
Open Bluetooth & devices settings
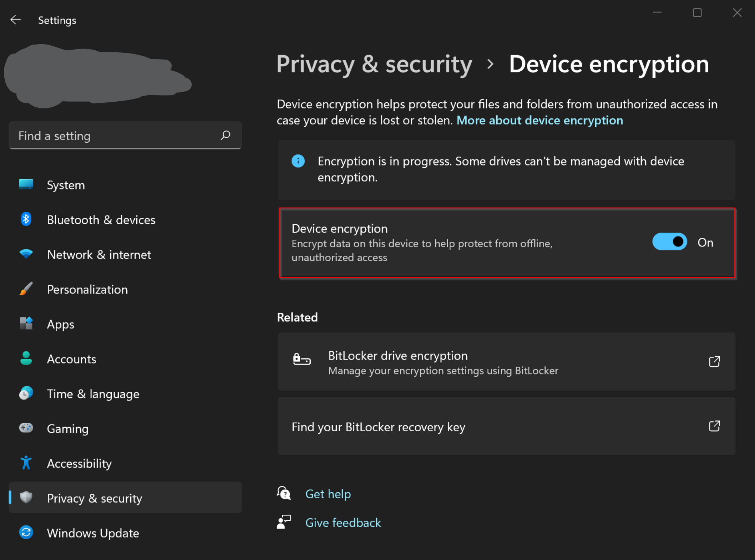coord(125,219)
